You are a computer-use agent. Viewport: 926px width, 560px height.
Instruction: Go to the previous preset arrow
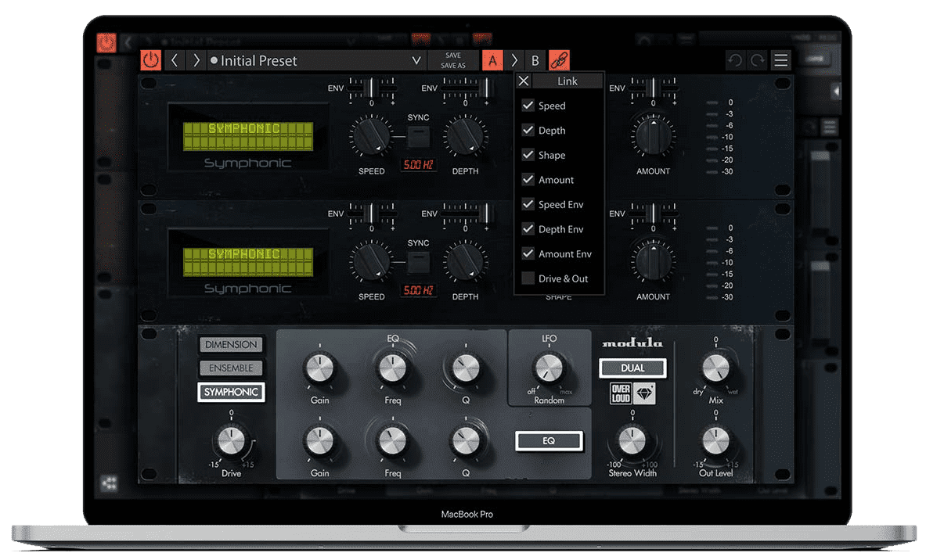[x=175, y=60]
